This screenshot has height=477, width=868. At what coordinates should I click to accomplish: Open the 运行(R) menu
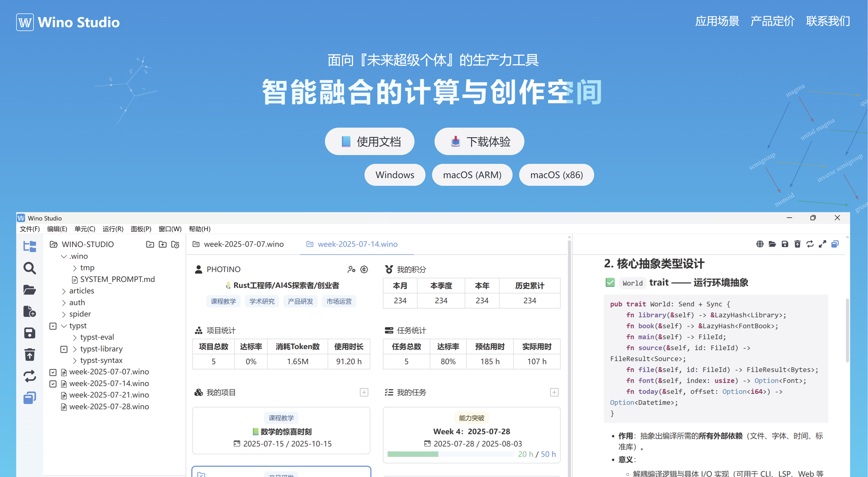click(113, 229)
